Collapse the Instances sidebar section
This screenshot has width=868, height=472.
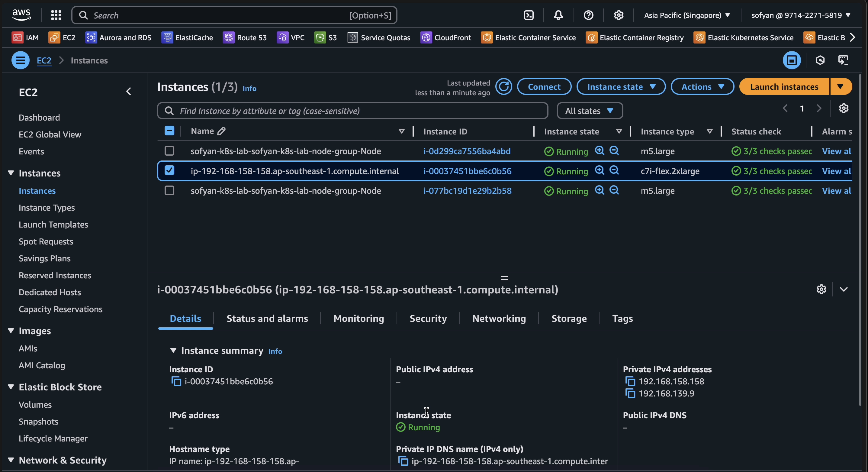point(11,173)
